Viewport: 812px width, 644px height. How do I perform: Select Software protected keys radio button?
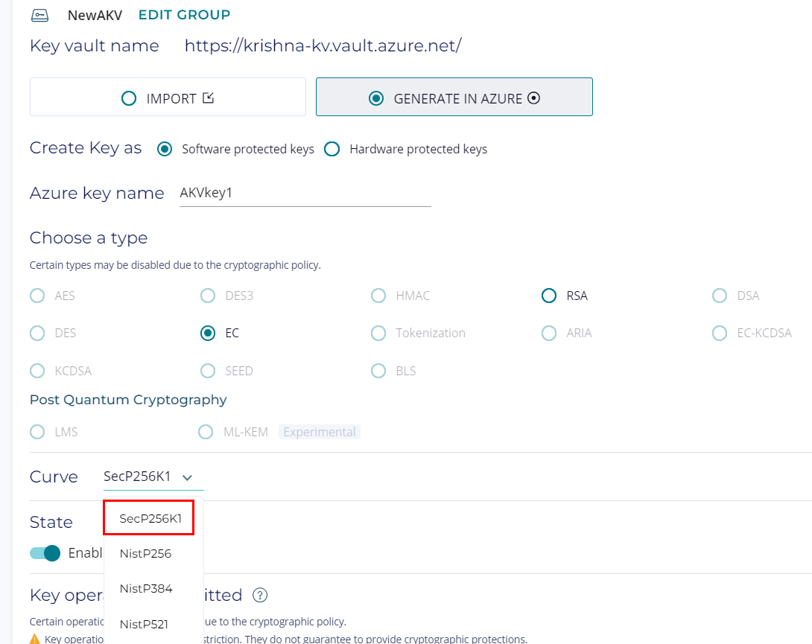tap(165, 149)
